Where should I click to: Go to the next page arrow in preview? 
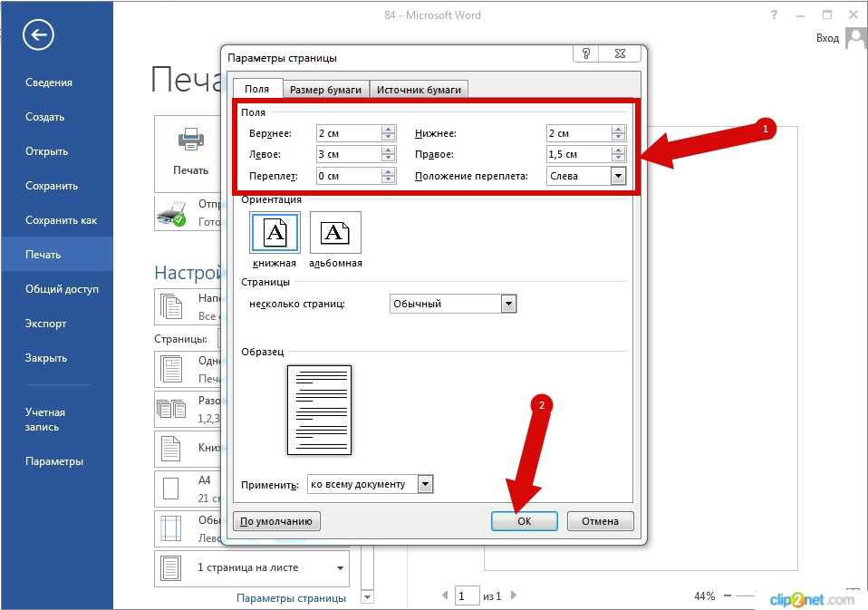click(x=514, y=595)
